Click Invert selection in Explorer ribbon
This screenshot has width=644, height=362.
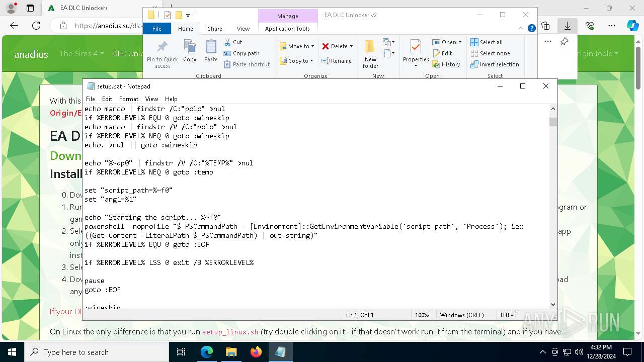click(x=495, y=64)
